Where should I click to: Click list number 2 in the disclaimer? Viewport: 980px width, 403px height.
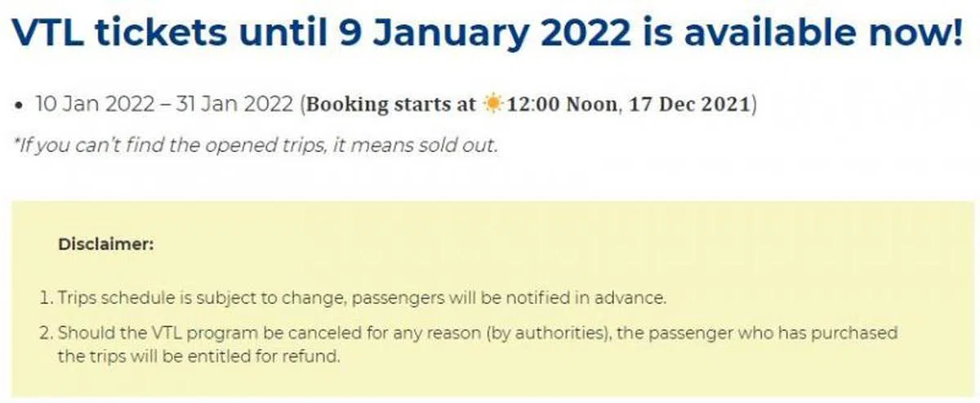[x=47, y=334]
